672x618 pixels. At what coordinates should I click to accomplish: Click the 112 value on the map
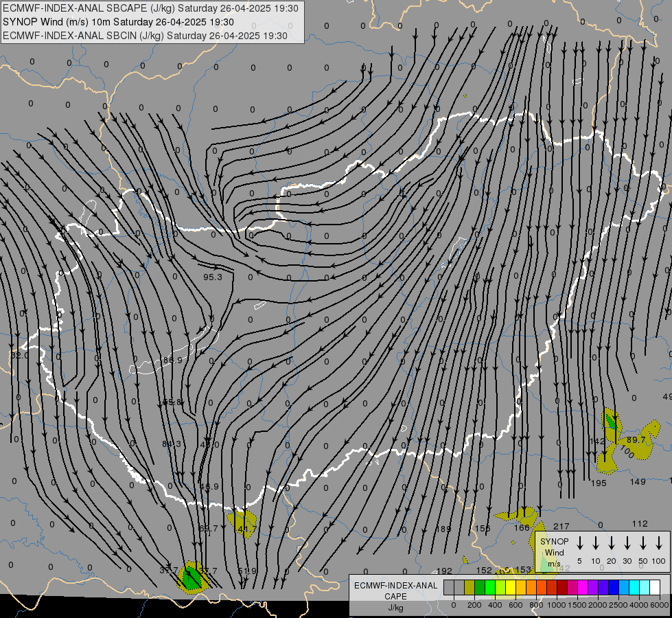click(x=640, y=524)
